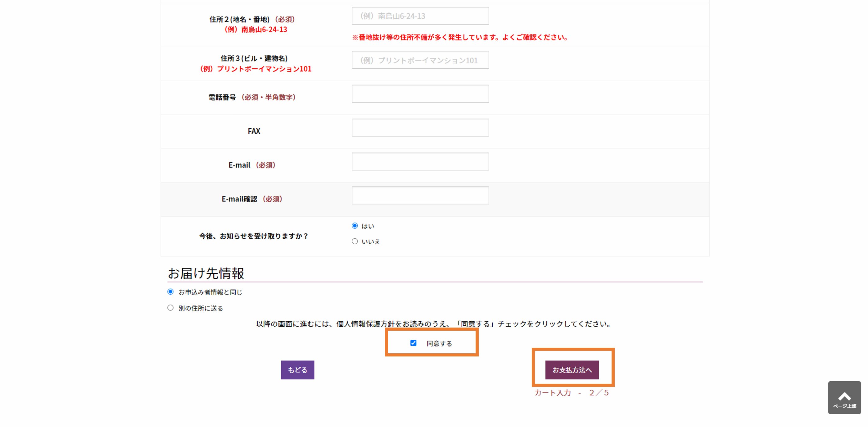Select はい for receiving notifications
The height and width of the screenshot is (427, 868).
pyautogui.click(x=355, y=226)
